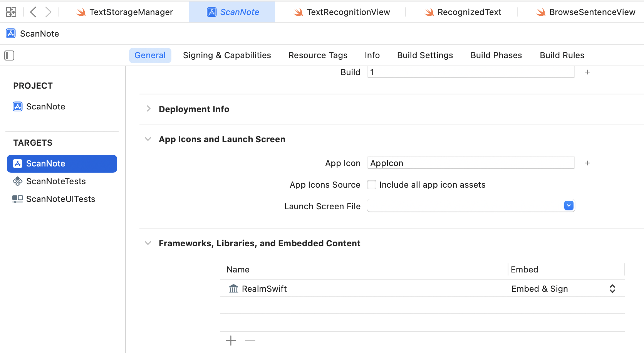Collapse Frameworks, Libraries, and Embedded Content
The width and height of the screenshot is (644, 353).
point(148,243)
